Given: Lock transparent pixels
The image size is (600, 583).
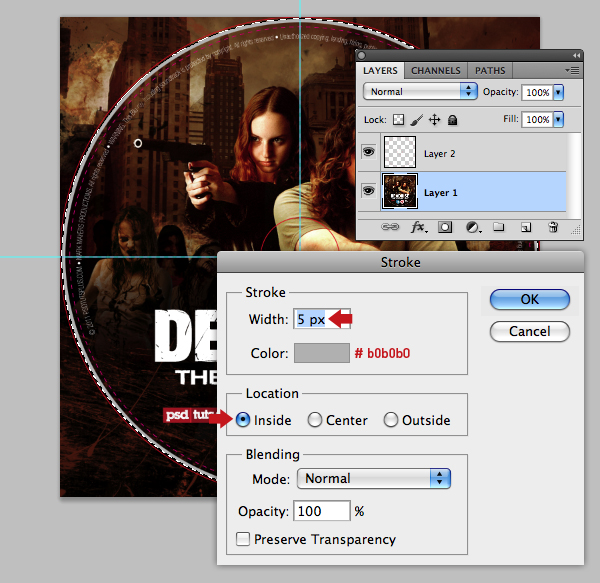Looking at the screenshot, I should pos(398,120).
